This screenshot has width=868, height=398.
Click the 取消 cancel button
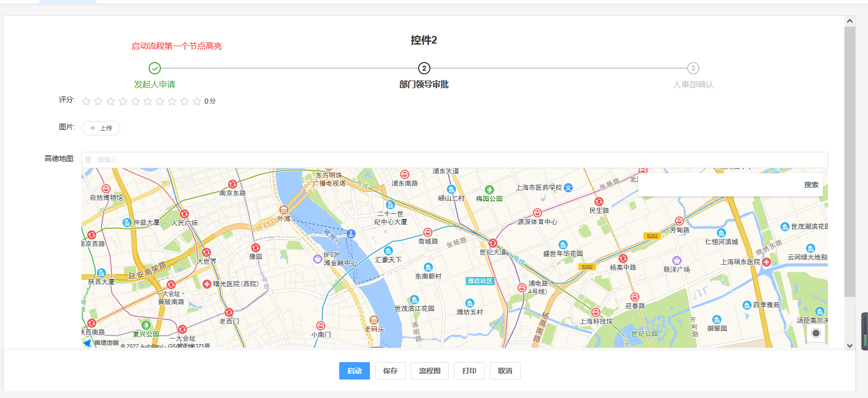(505, 371)
